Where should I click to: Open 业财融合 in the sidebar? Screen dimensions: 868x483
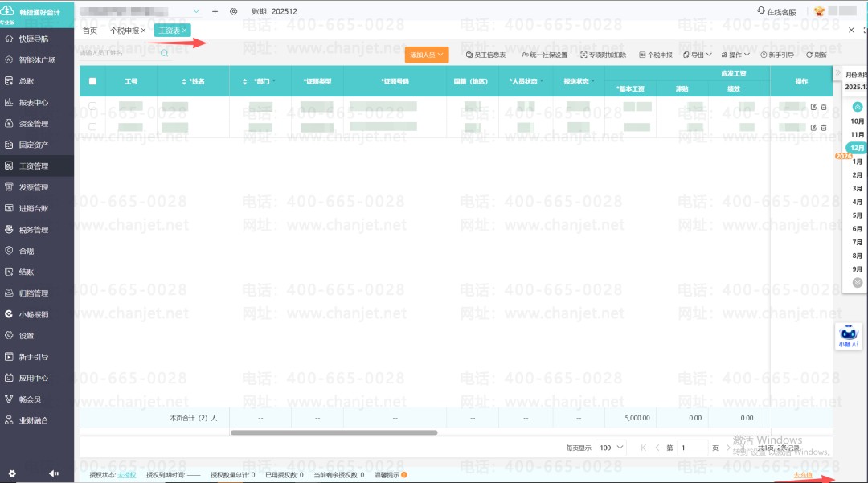33,420
